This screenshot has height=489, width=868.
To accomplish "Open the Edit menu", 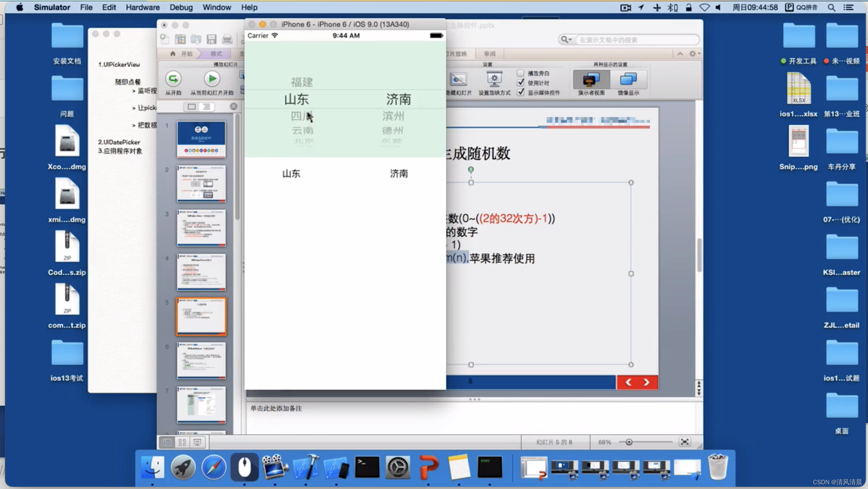I will tap(109, 7).
